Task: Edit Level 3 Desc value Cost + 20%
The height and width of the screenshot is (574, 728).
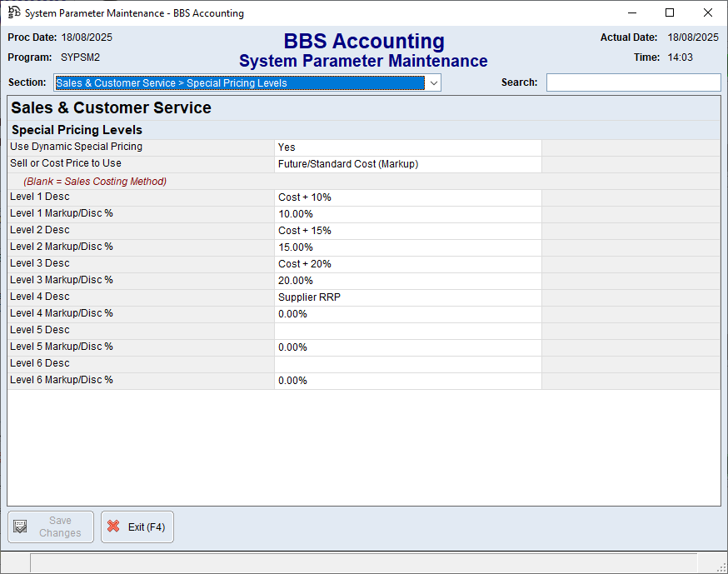Action: click(x=407, y=264)
